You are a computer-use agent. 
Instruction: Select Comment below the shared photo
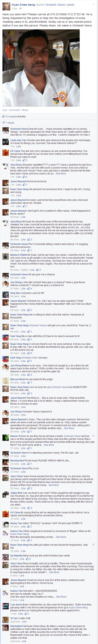[x=14, y=110]
